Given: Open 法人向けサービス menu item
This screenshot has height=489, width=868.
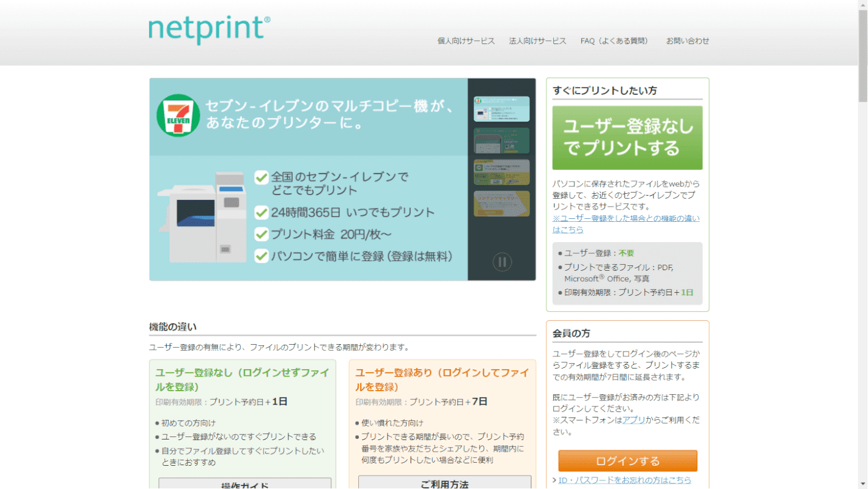Looking at the screenshot, I should pyautogui.click(x=538, y=41).
